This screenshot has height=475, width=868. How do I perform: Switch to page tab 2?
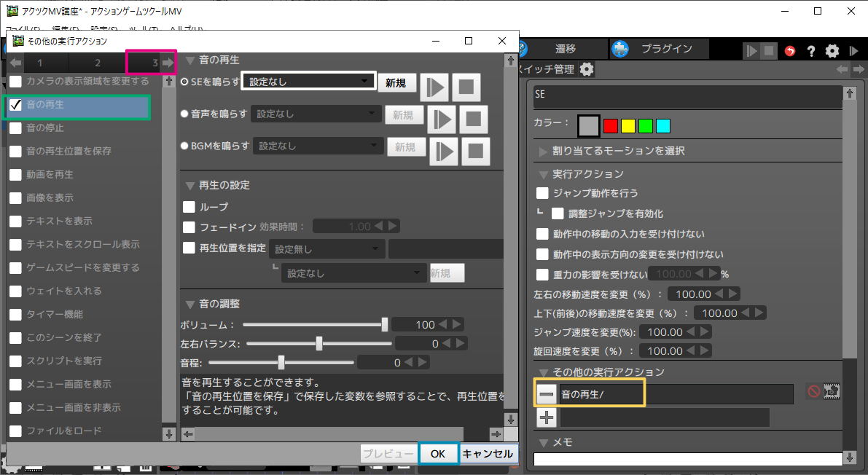point(98,63)
